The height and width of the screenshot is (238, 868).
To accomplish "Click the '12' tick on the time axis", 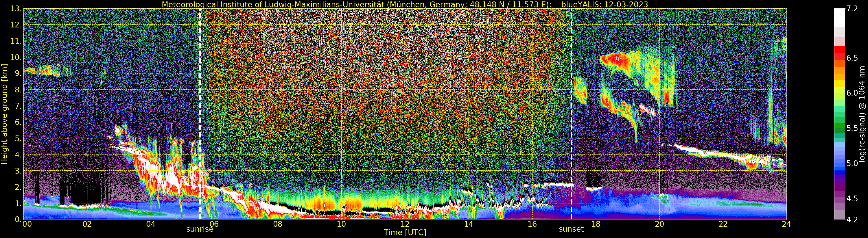I will point(405,224).
